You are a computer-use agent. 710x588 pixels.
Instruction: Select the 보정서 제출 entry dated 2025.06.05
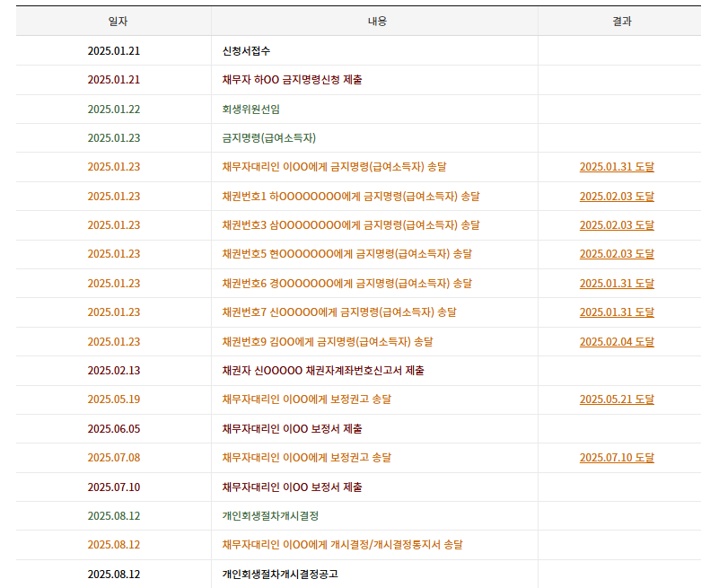pos(292,428)
